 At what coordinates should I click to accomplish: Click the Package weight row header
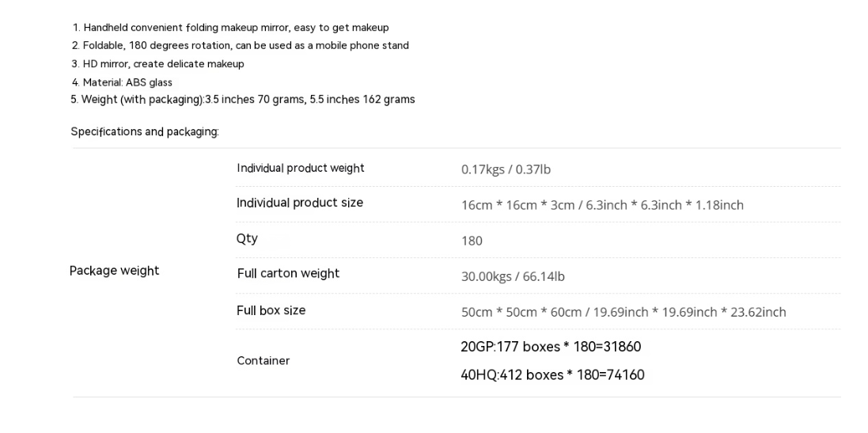115,271
